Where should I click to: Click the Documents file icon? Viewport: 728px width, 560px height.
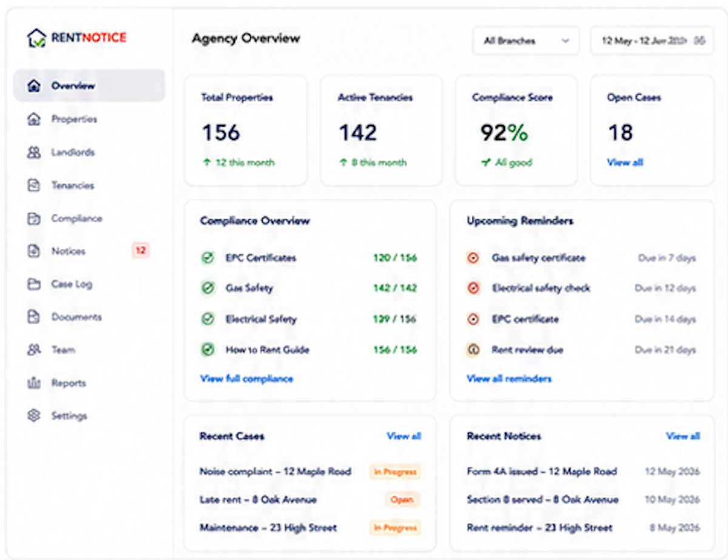[x=34, y=317]
